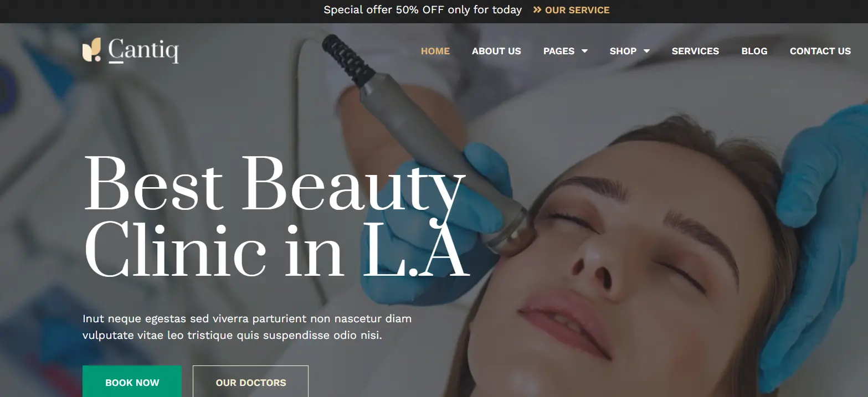Expand the PAGES dropdown arrow
Image resolution: width=868 pixels, height=397 pixels.
(x=584, y=51)
